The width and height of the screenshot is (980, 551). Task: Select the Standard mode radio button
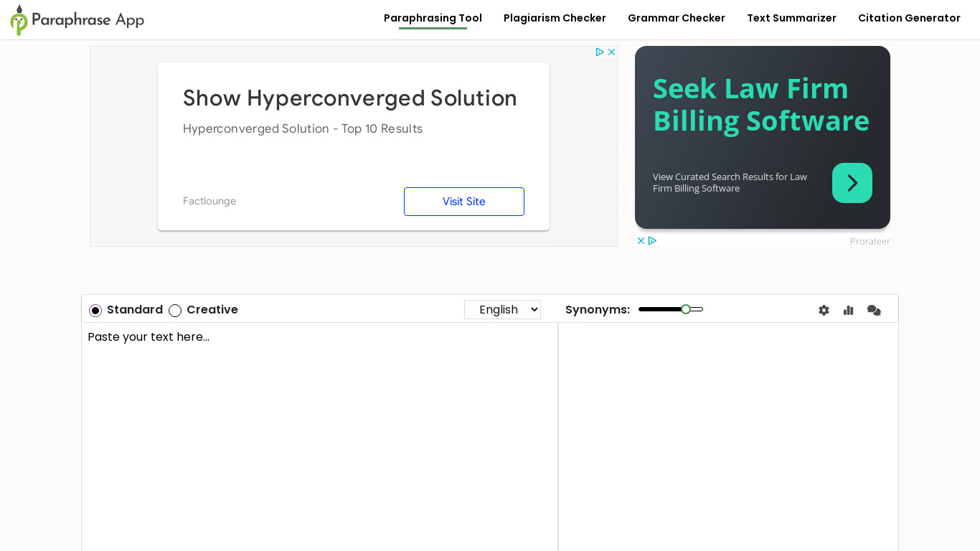pos(95,311)
